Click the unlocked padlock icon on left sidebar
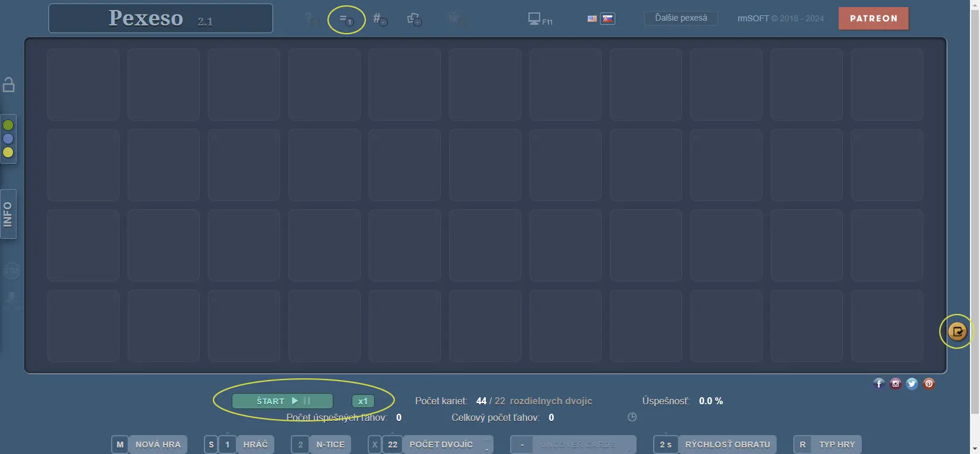Image resolution: width=980 pixels, height=454 pixels. (x=9, y=85)
